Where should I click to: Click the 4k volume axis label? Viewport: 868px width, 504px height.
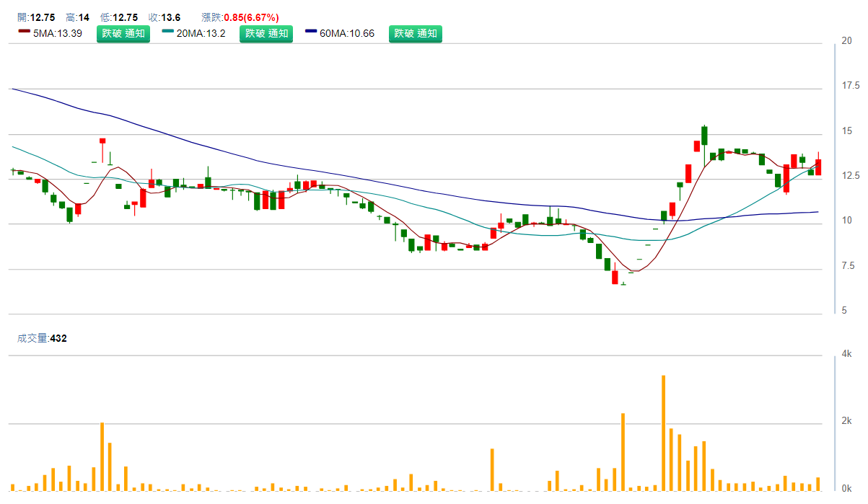(x=846, y=354)
